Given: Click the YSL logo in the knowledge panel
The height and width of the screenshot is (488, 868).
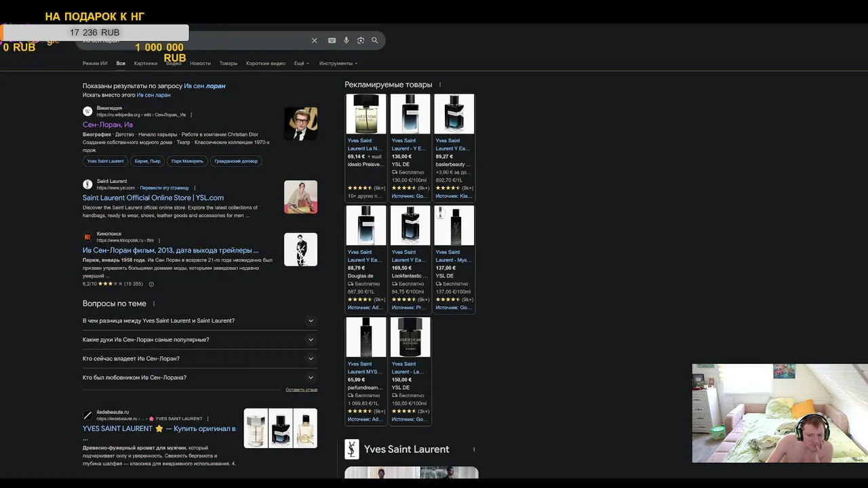Looking at the screenshot, I should 352,449.
